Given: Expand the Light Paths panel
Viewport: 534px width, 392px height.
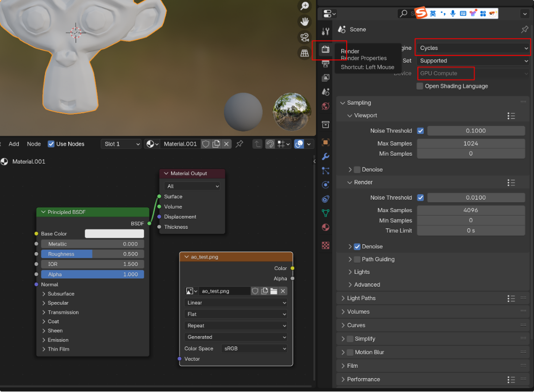Looking at the screenshot, I should [361, 298].
